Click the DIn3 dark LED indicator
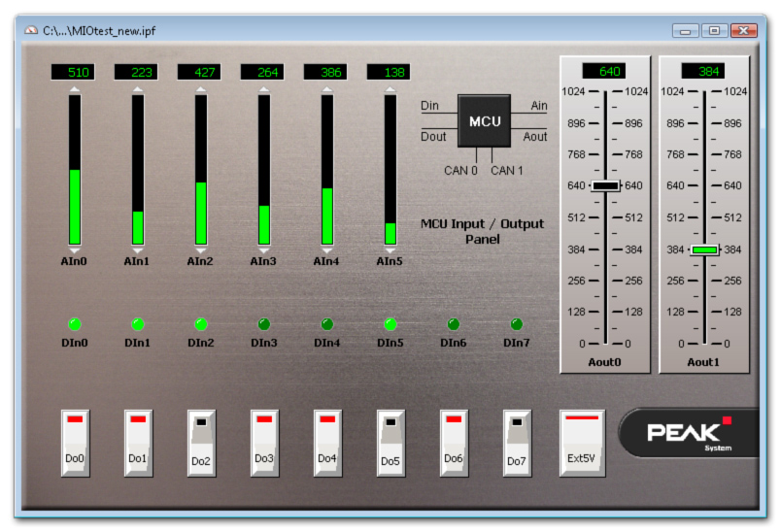This screenshot has height=532, width=781. coord(264,324)
